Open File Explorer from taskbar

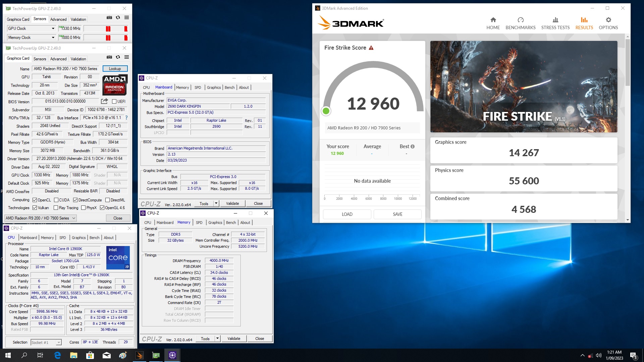coord(74,355)
